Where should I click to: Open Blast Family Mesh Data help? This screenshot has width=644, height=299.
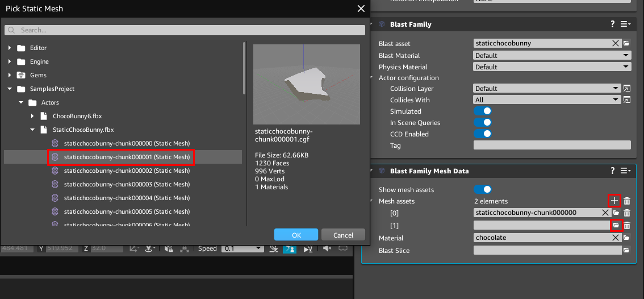(x=613, y=171)
